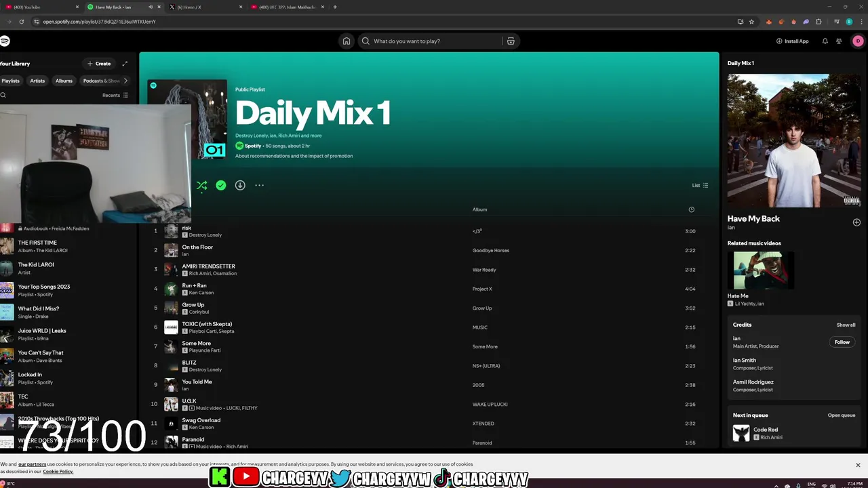Viewport: 868px width, 488px height.
Task: Open You Can't Say That album
Action: point(68,356)
